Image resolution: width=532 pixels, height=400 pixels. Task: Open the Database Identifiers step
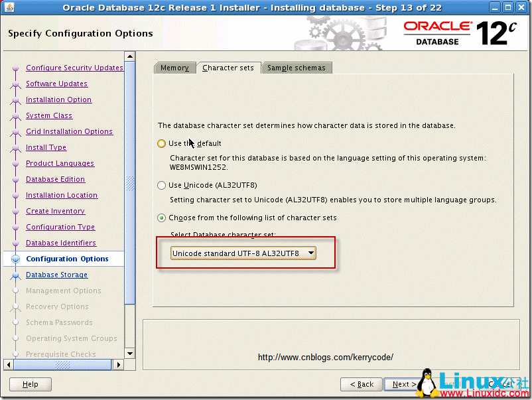tap(61, 243)
